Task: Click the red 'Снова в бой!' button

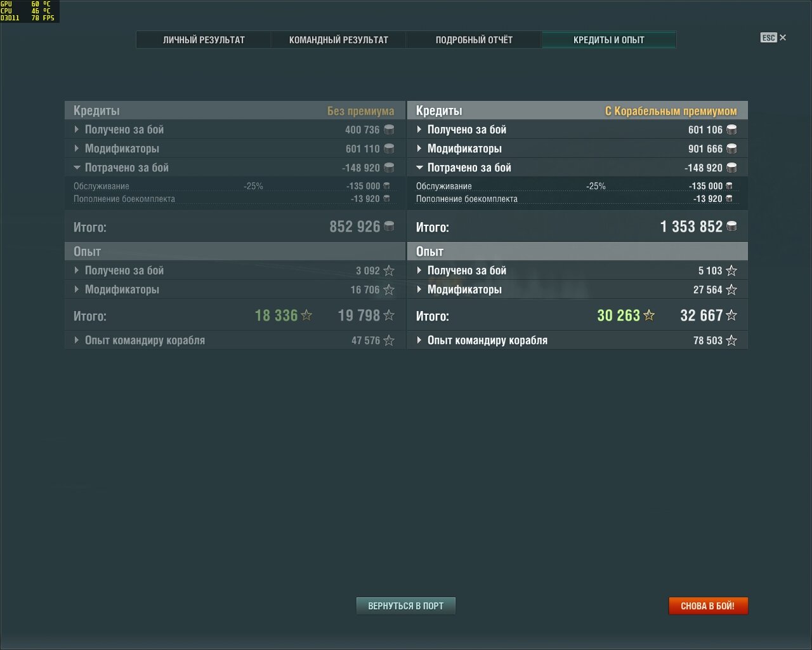Action: point(708,606)
